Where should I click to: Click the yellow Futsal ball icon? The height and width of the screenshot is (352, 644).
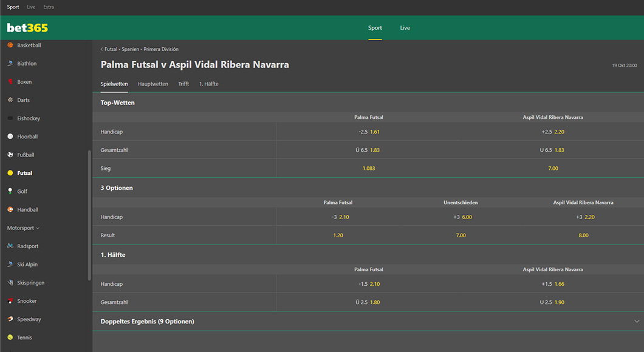[x=10, y=173]
